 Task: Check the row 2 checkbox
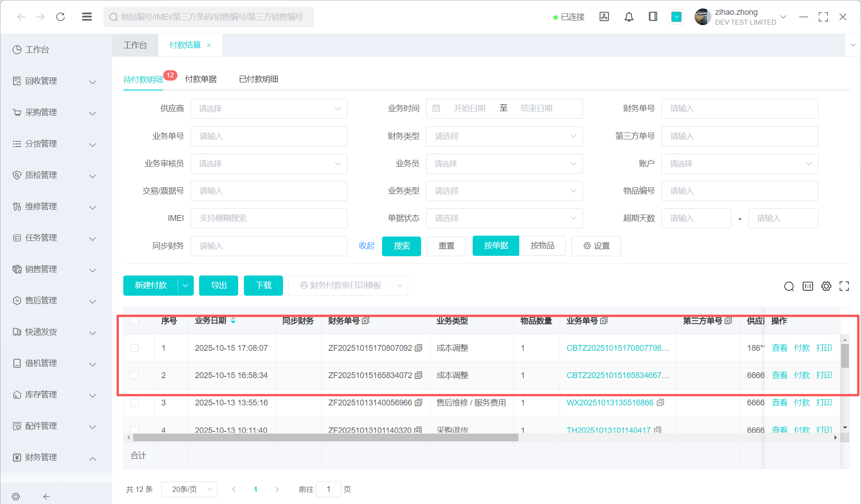135,375
